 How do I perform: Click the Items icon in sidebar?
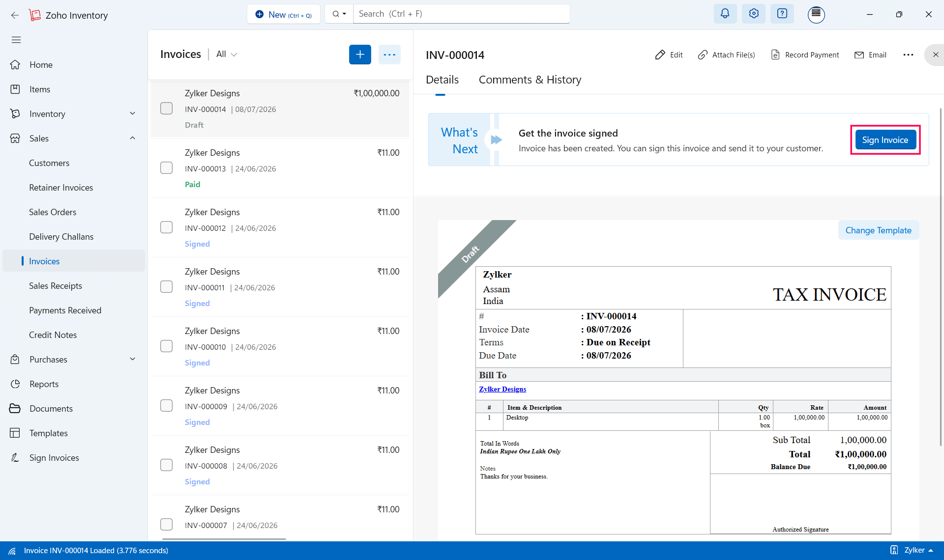tap(15, 89)
